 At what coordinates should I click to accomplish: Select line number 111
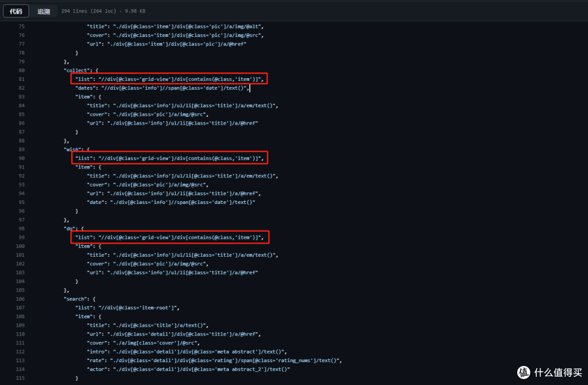20,343
